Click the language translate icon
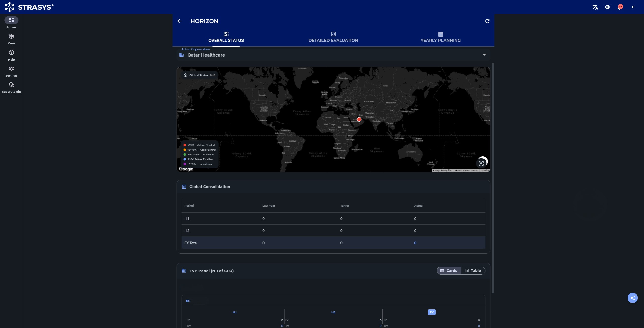The height and width of the screenshot is (328, 644). [595, 7]
